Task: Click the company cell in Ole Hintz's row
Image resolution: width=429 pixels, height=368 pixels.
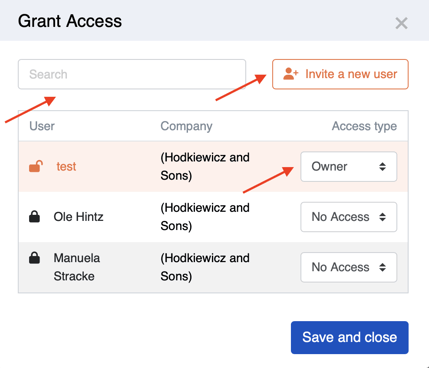Action: coord(205,217)
